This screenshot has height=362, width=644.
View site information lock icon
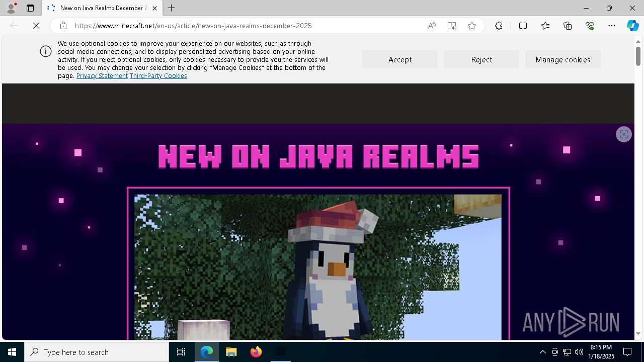[63, 26]
